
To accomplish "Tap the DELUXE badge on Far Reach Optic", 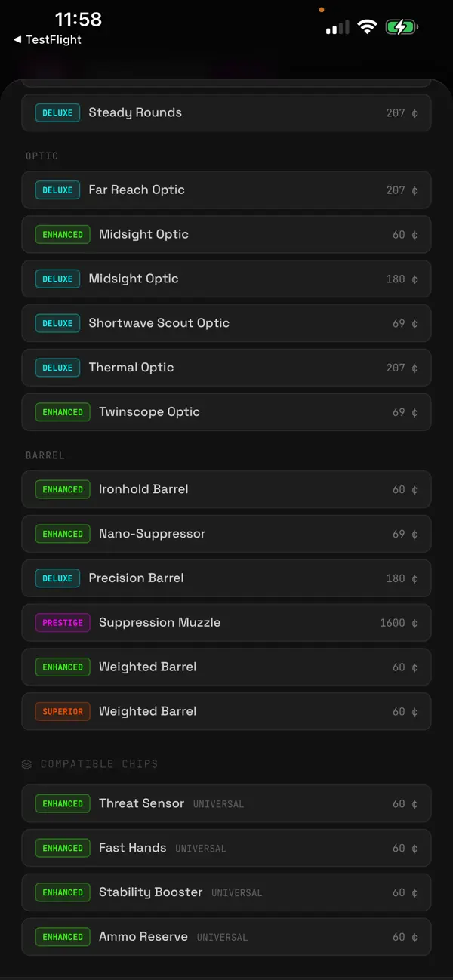I will point(57,190).
